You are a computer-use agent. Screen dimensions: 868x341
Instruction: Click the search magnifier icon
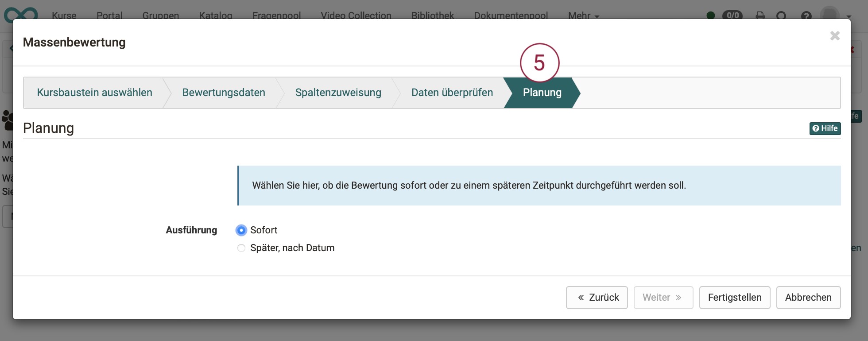click(782, 16)
